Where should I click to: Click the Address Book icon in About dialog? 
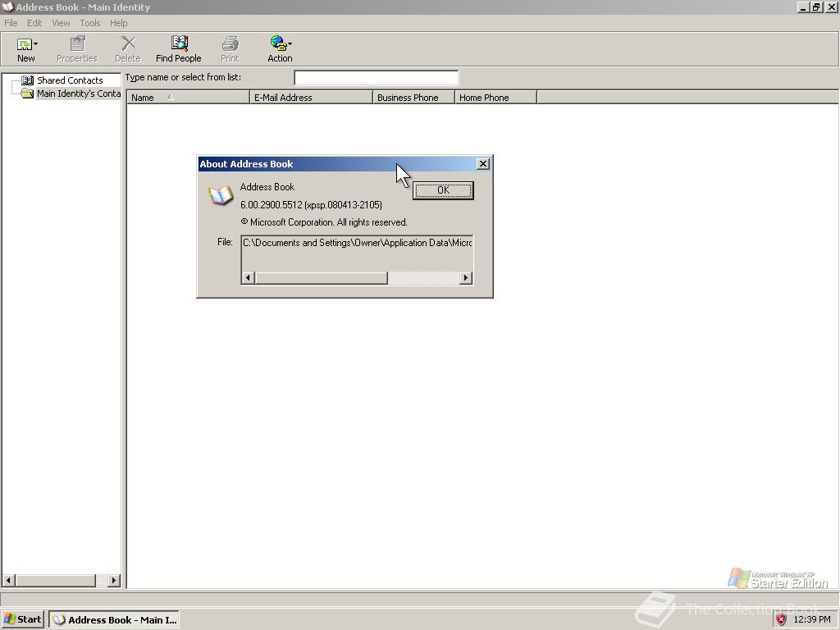click(220, 195)
